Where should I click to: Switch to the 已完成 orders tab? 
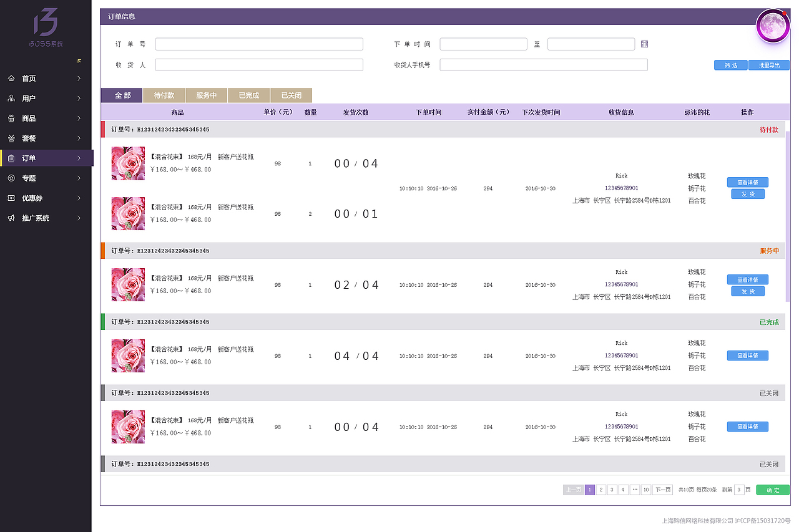(x=248, y=95)
